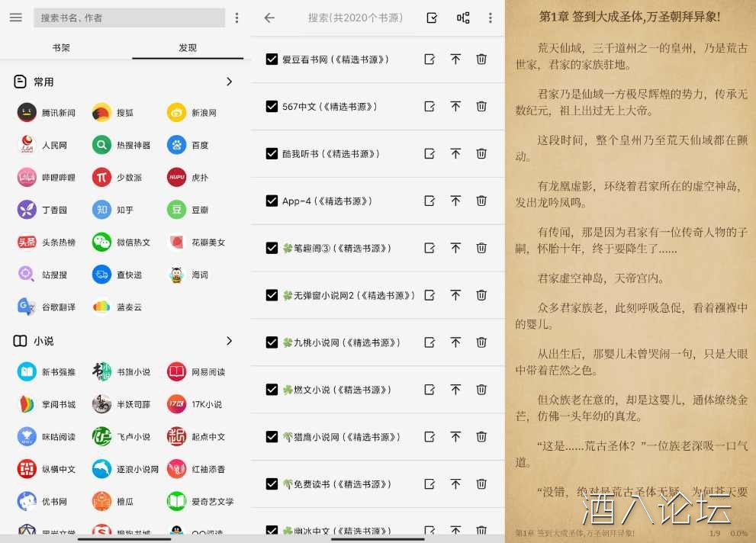Open the 少数派 shortcut
This screenshot has width=756, height=543.
(117, 177)
